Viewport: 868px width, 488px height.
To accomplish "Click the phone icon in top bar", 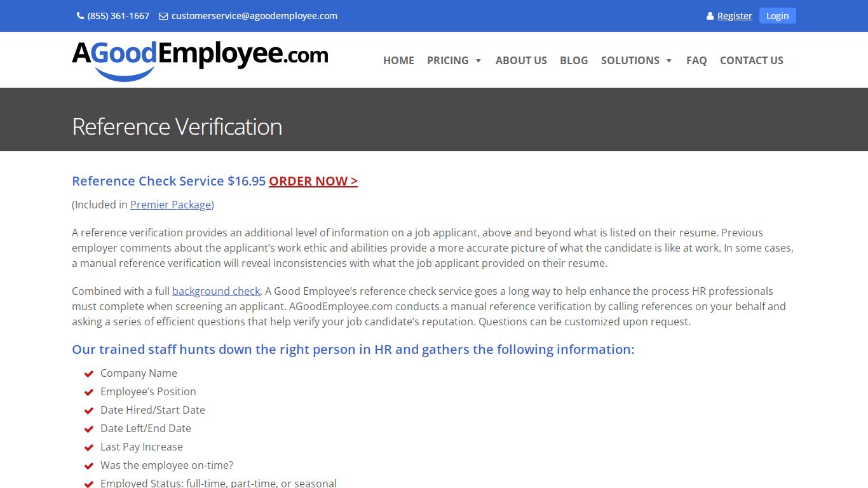I will click(80, 16).
